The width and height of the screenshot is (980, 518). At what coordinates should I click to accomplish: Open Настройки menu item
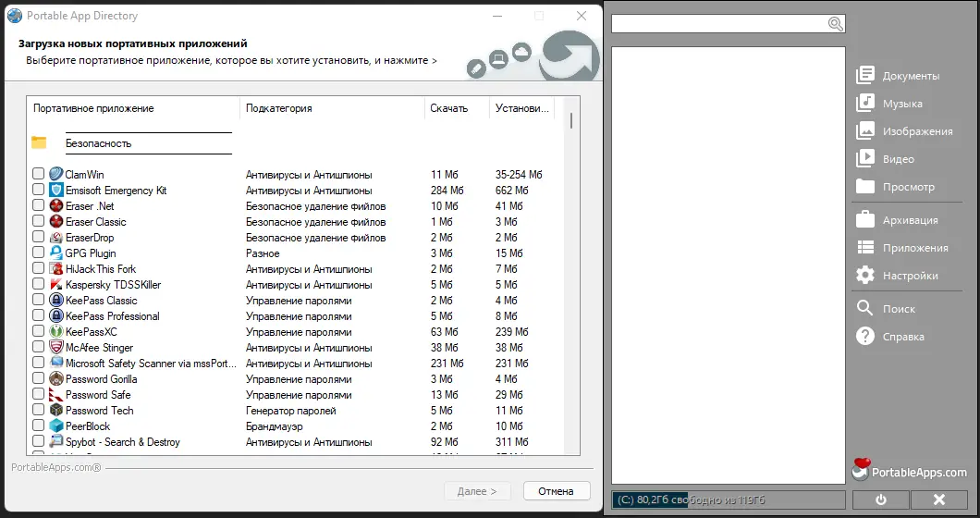click(x=896, y=276)
